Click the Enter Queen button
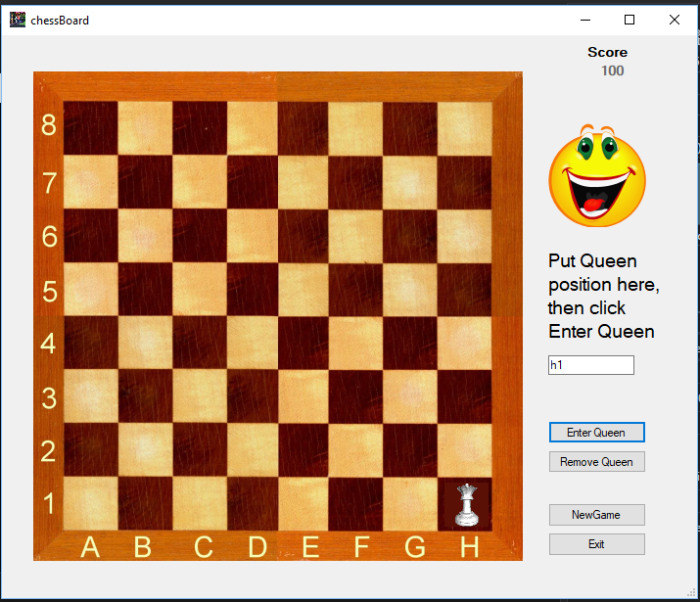The width and height of the screenshot is (700, 602). coord(597,432)
